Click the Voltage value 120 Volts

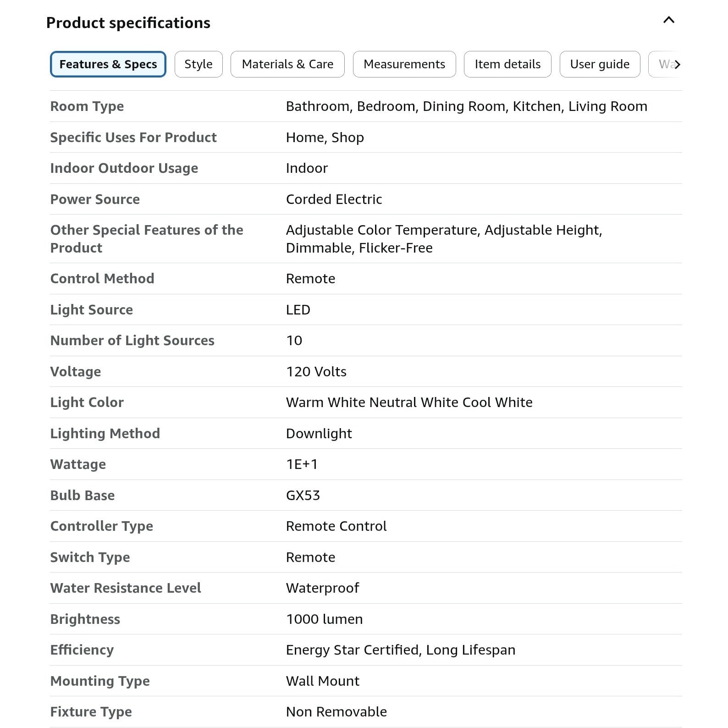click(316, 372)
